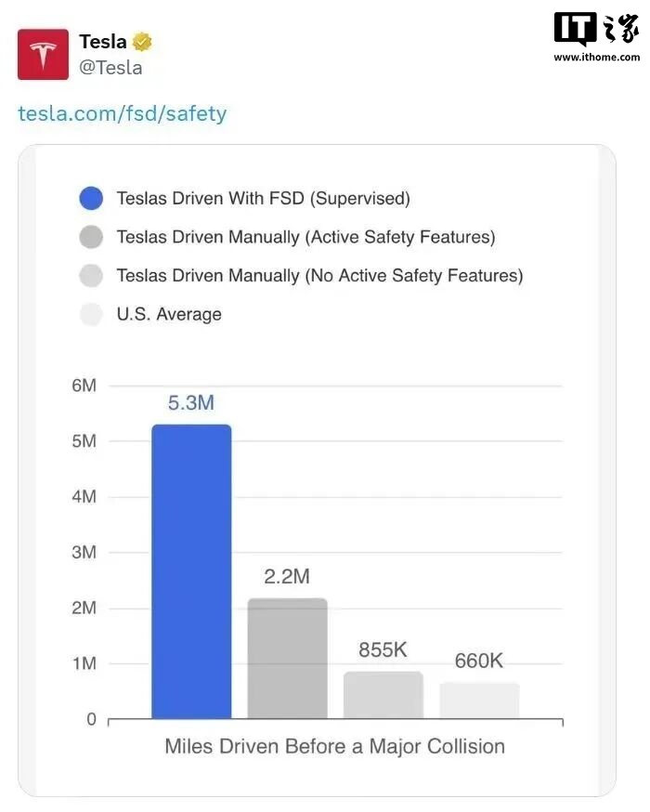The image size is (650, 812).
Task: Click the Tesla account display name
Action: pos(102,42)
